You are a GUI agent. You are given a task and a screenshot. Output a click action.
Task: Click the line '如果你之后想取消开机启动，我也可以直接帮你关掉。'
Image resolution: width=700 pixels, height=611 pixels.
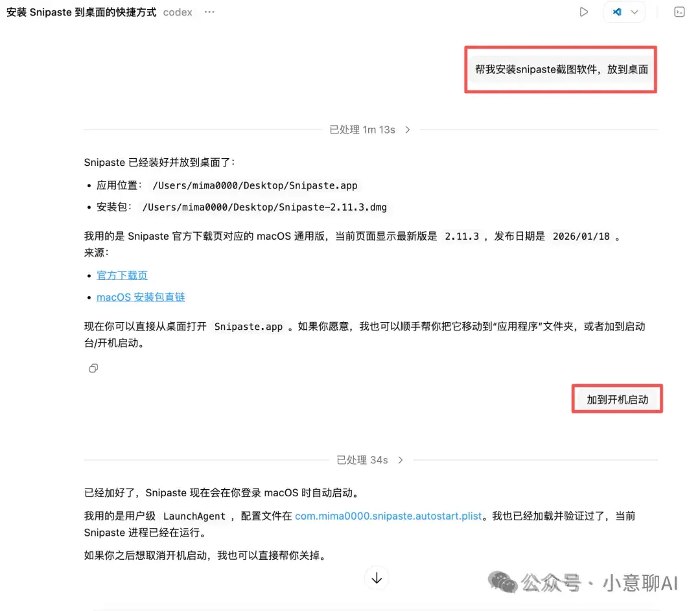pyautogui.click(x=206, y=556)
